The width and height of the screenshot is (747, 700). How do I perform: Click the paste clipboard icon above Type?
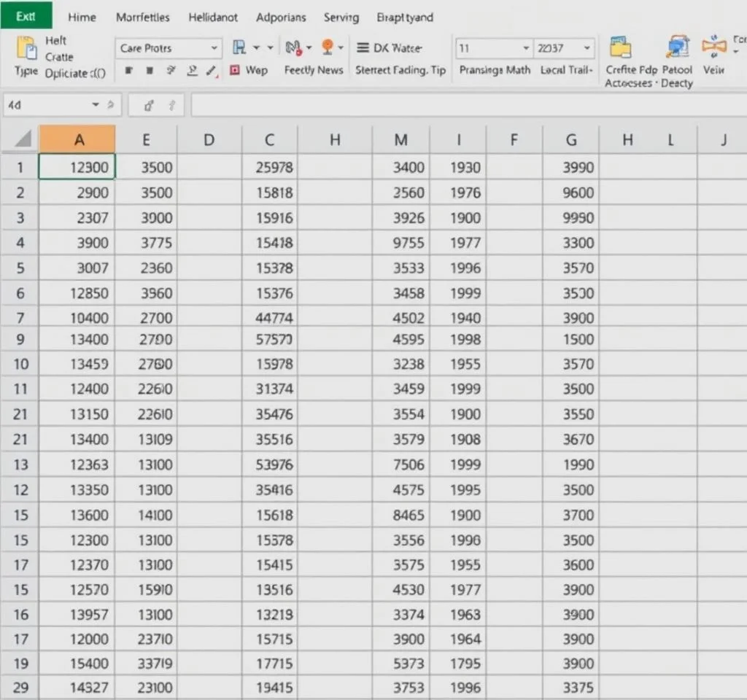click(26, 48)
